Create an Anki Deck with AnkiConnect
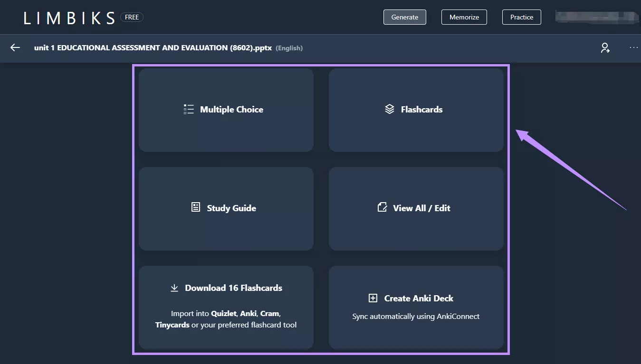The width and height of the screenshot is (641, 364). tap(416, 307)
